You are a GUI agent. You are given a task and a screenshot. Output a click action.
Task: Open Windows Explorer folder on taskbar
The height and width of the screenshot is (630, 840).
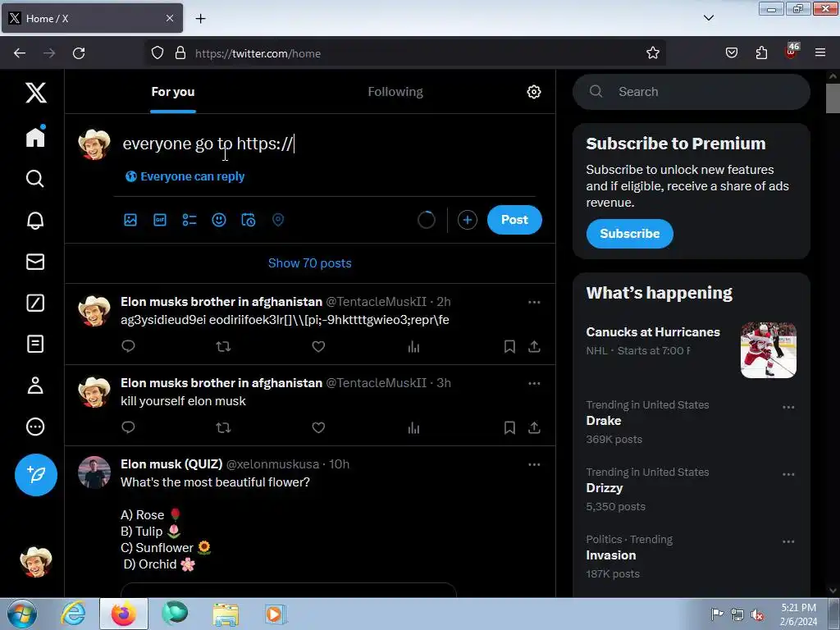coord(226,614)
